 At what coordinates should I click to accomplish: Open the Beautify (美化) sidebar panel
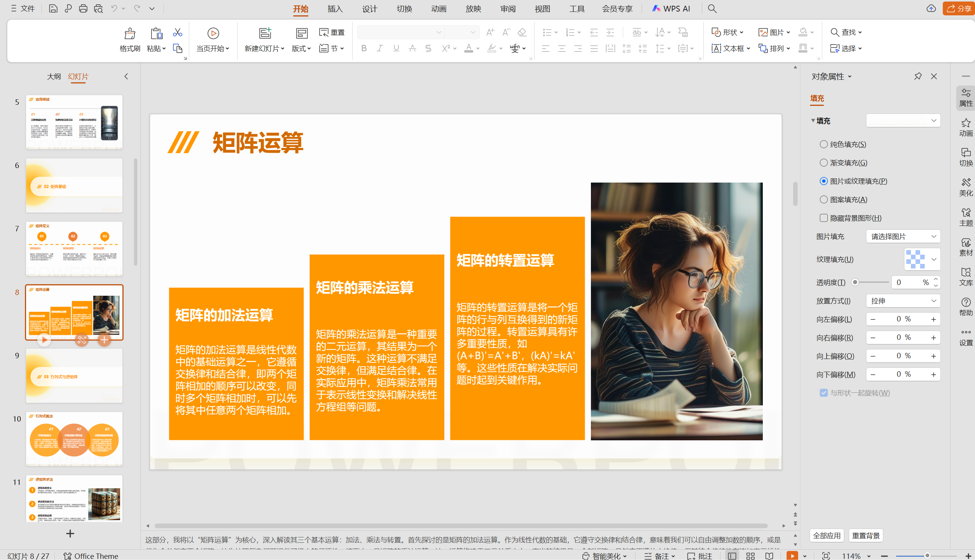coord(965,187)
